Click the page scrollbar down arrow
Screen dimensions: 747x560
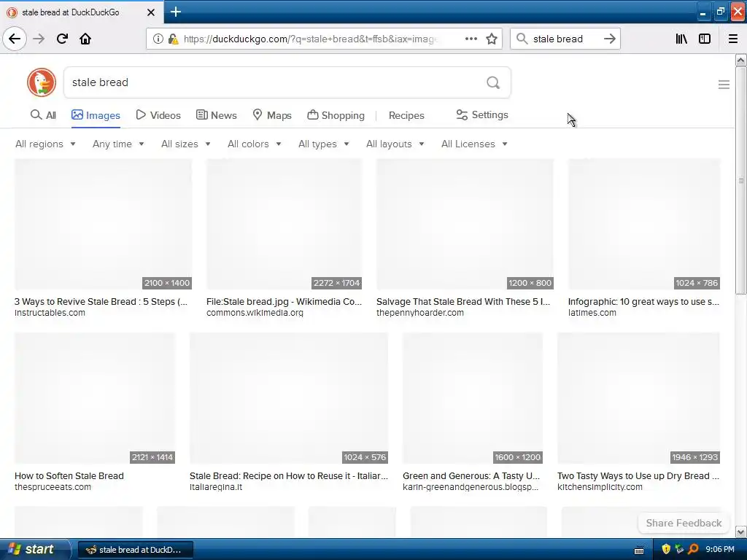[x=740, y=532]
